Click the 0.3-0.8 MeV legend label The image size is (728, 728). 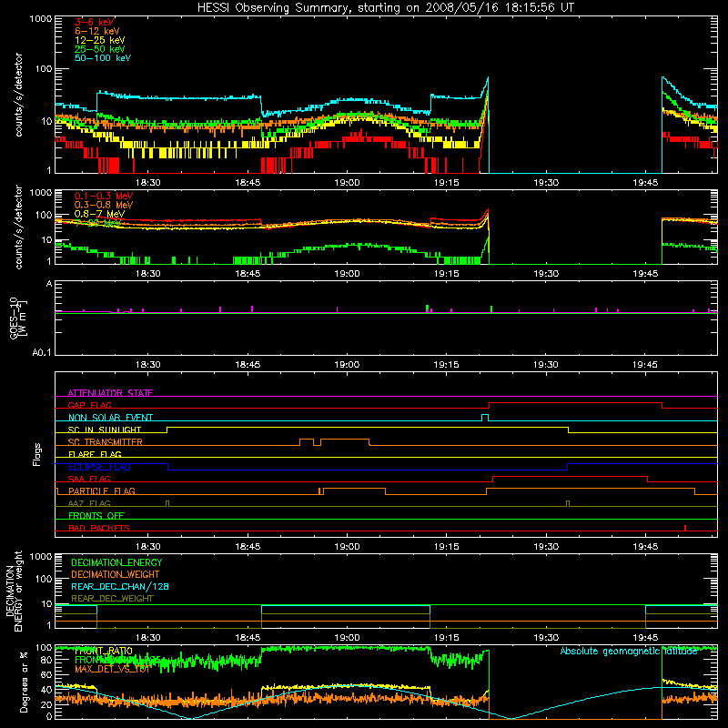point(104,205)
